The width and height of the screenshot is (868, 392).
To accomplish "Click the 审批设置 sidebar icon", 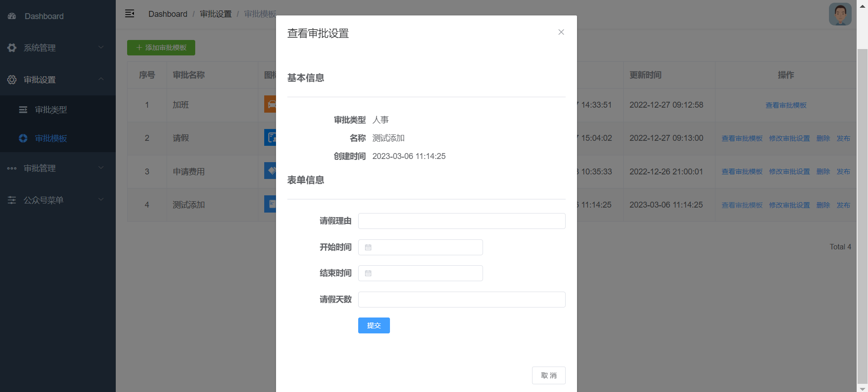I will tap(12, 79).
